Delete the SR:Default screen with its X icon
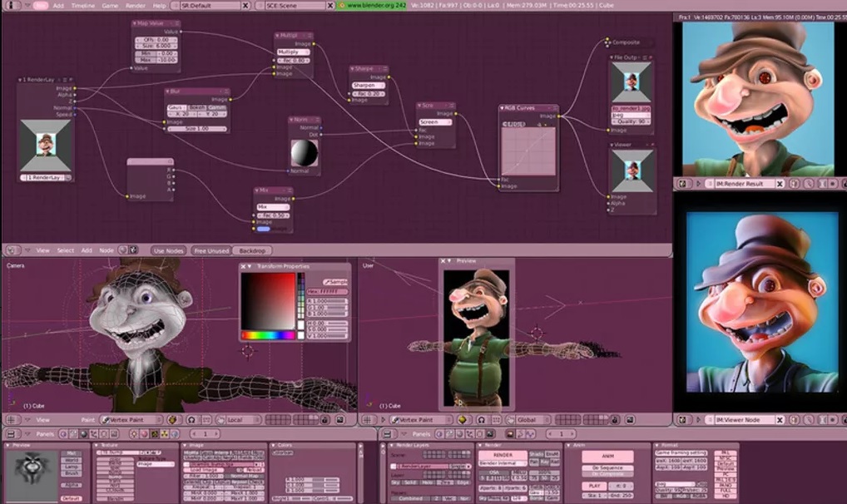 pos(245,5)
